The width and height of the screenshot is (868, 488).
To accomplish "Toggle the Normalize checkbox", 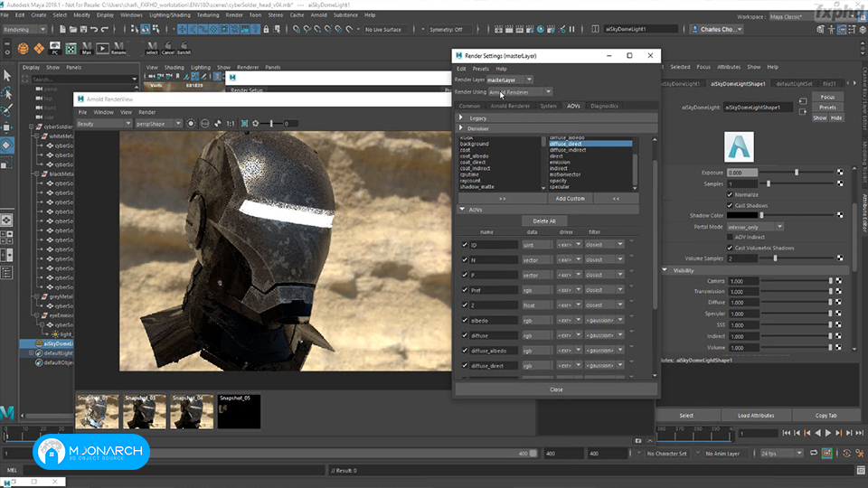I will click(x=730, y=195).
